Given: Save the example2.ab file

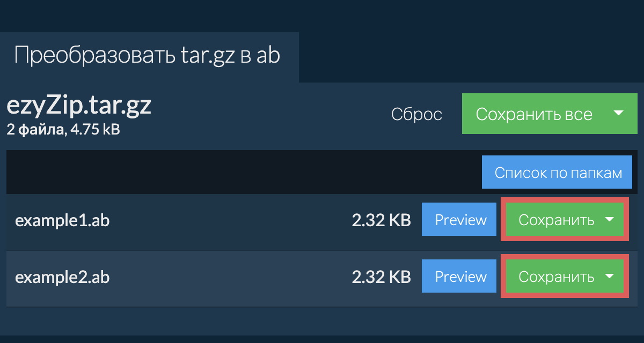Looking at the screenshot, I should (556, 277).
